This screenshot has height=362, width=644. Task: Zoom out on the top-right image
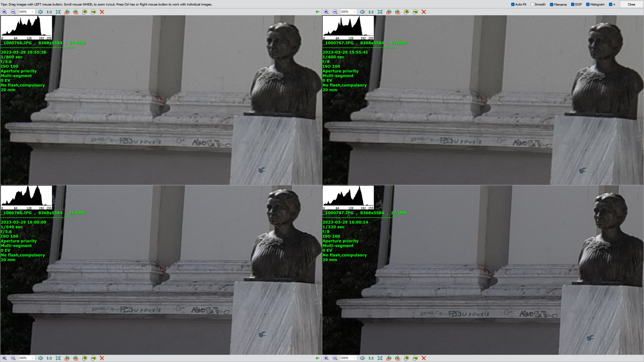[335, 12]
